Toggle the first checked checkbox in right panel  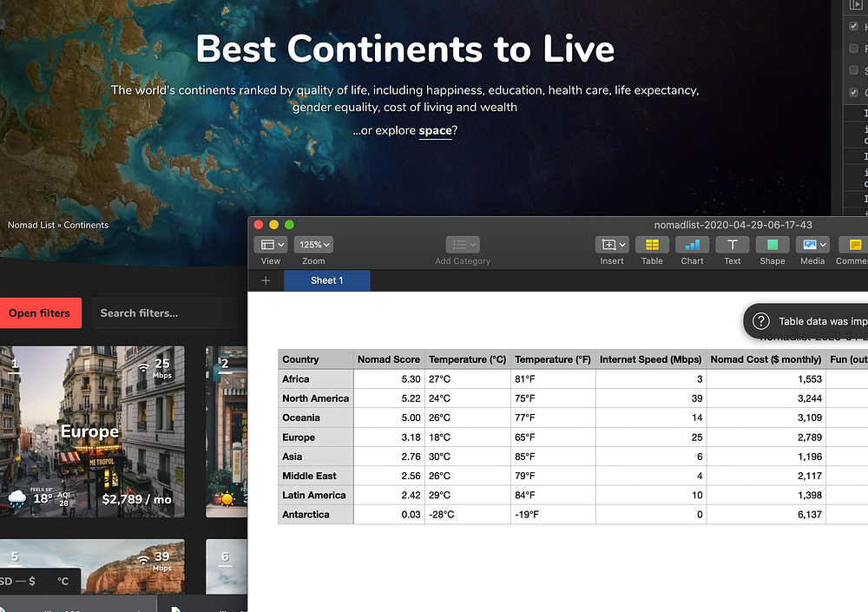pos(853,26)
